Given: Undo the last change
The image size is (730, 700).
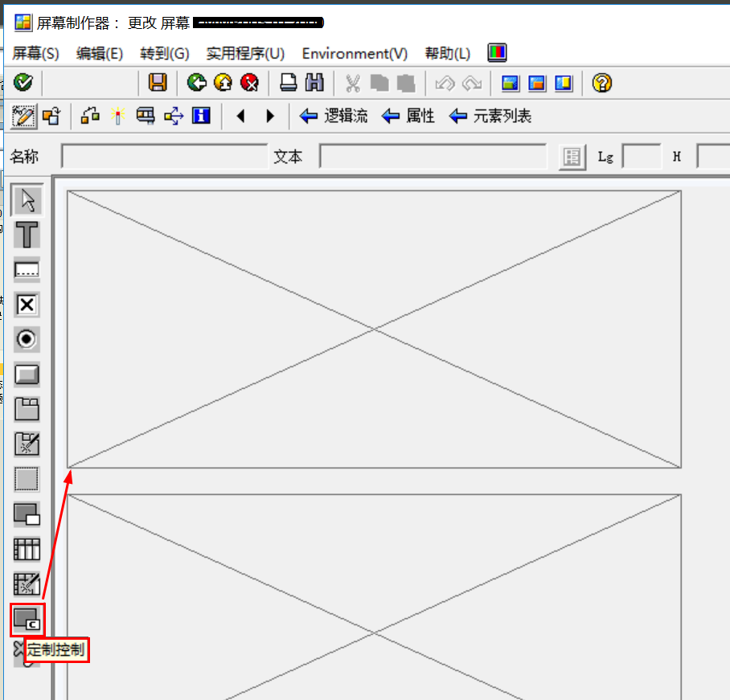Looking at the screenshot, I should [445, 84].
